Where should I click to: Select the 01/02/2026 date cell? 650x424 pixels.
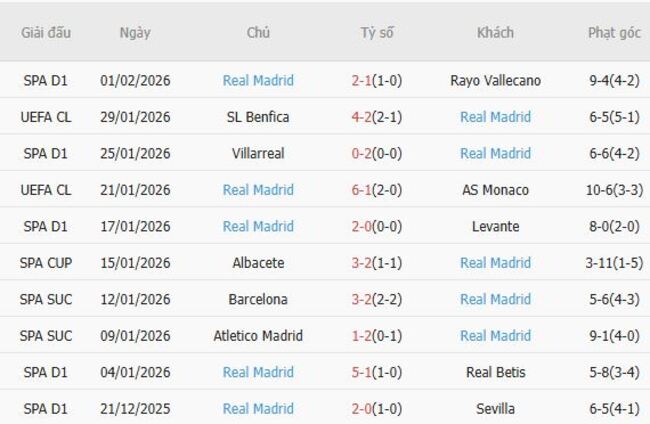135,80
